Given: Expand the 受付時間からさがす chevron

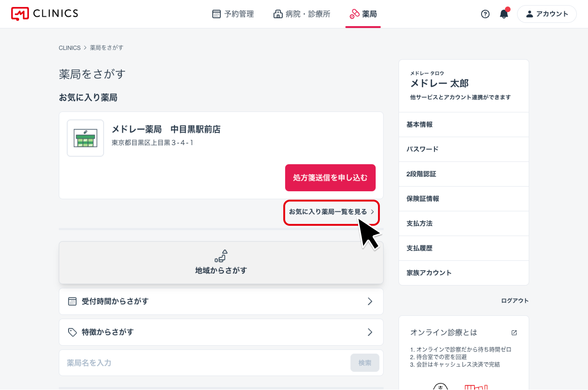Looking at the screenshot, I should (x=370, y=301).
